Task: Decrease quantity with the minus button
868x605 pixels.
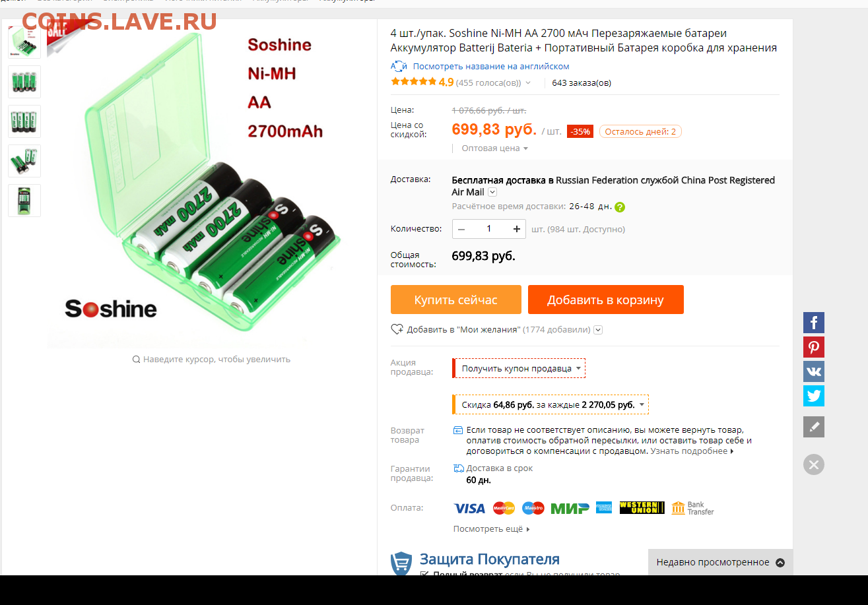Action: pyautogui.click(x=461, y=229)
